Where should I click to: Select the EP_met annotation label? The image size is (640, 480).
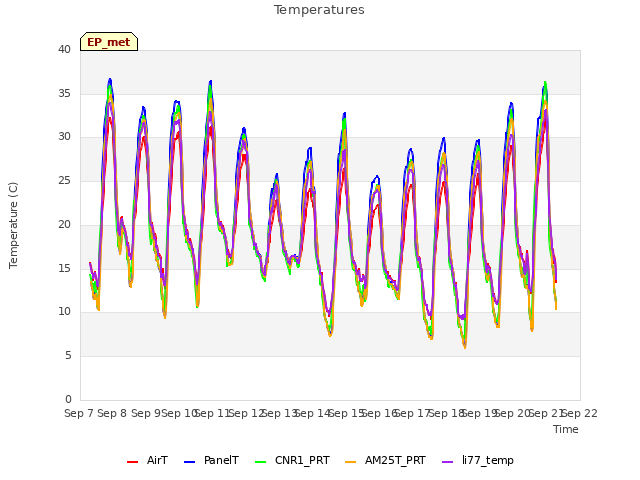click(109, 42)
